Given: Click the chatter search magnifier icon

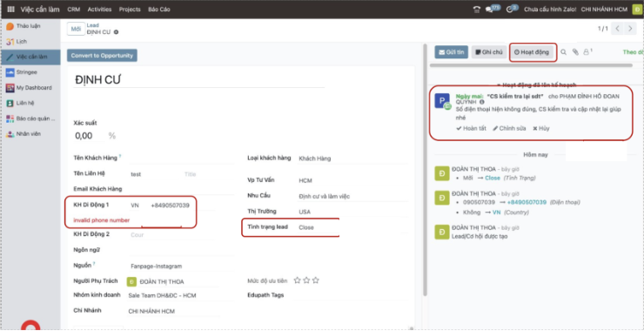Looking at the screenshot, I should pyautogui.click(x=564, y=52).
